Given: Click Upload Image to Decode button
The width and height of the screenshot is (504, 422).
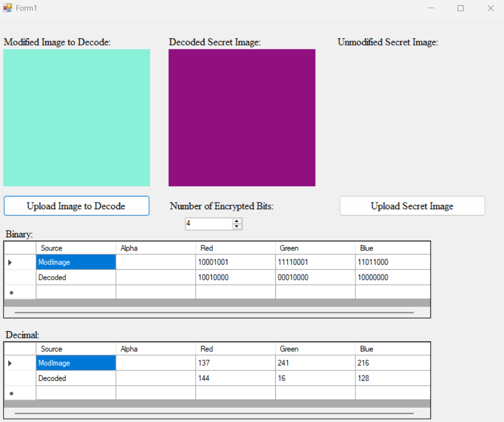Looking at the screenshot, I should (x=77, y=206).
